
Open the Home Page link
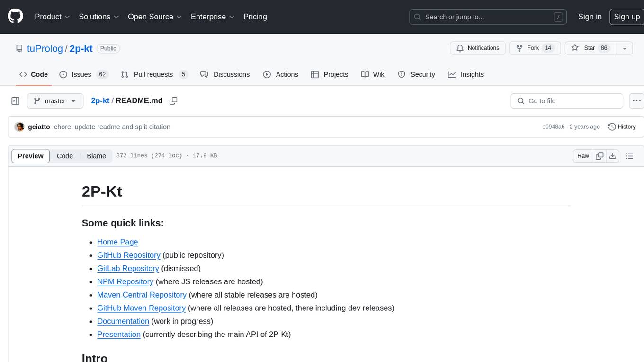tap(117, 242)
